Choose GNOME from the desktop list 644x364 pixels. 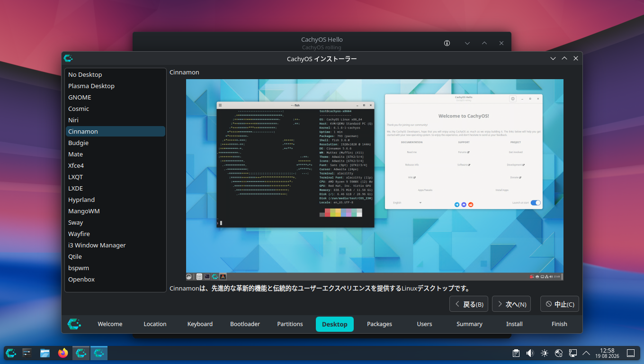116,97
